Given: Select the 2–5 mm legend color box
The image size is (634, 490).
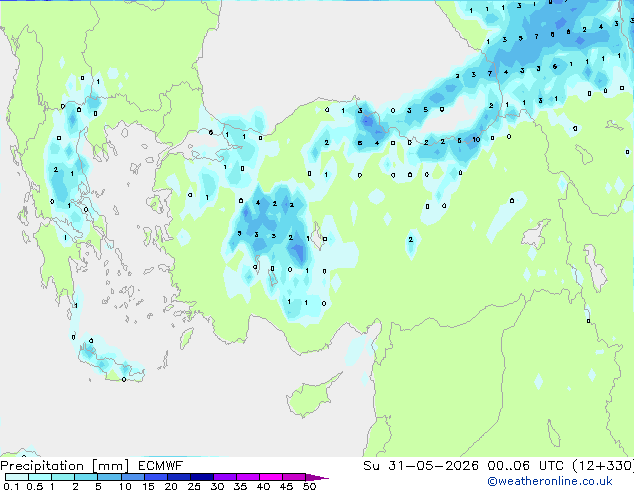Looking at the screenshot, I should click(x=86, y=477).
